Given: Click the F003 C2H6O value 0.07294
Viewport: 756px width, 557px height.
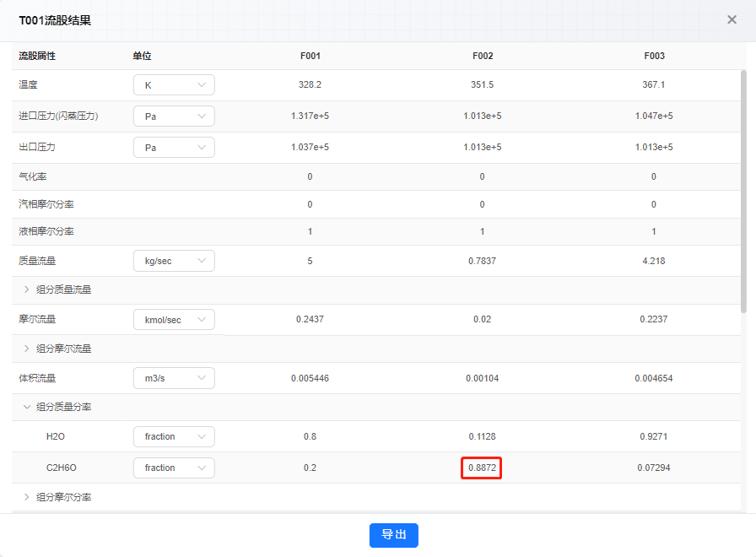Looking at the screenshot, I should [x=654, y=468].
